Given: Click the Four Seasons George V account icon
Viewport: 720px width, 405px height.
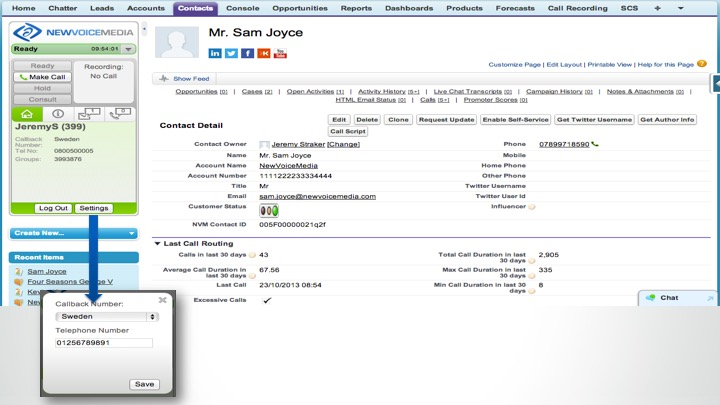Looking at the screenshot, I should click(x=19, y=281).
